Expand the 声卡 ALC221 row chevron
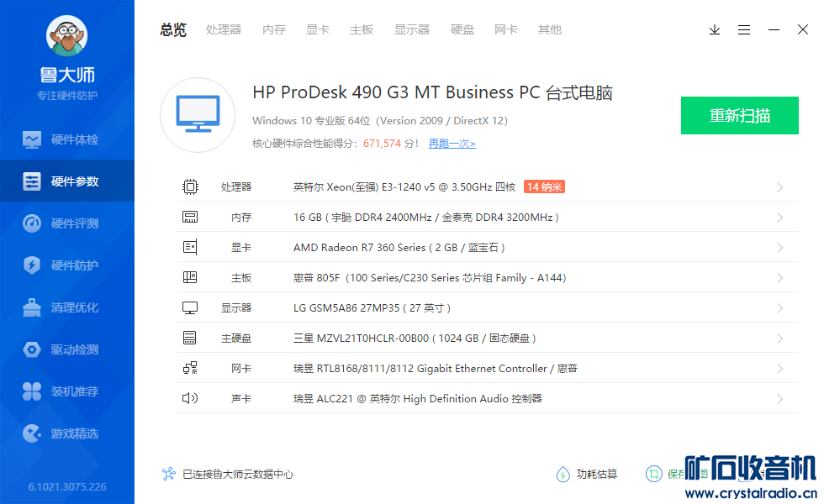 point(780,399)
